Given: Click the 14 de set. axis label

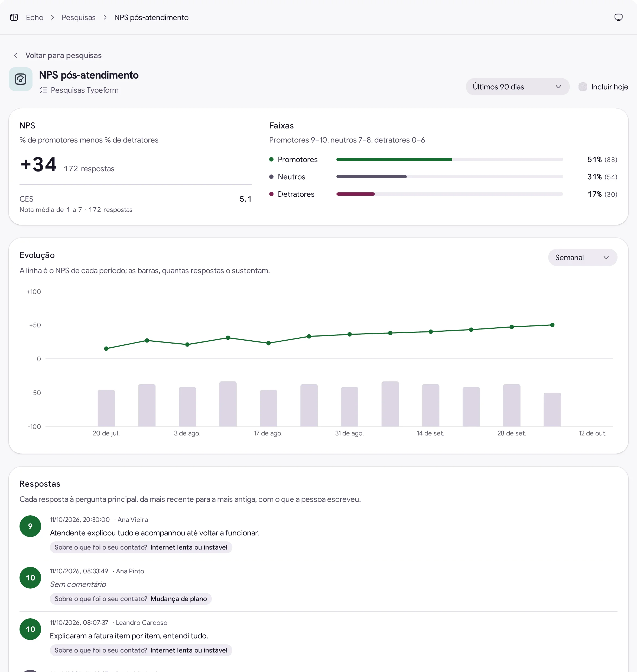Looking at the screenshot, I should point(430,433).
